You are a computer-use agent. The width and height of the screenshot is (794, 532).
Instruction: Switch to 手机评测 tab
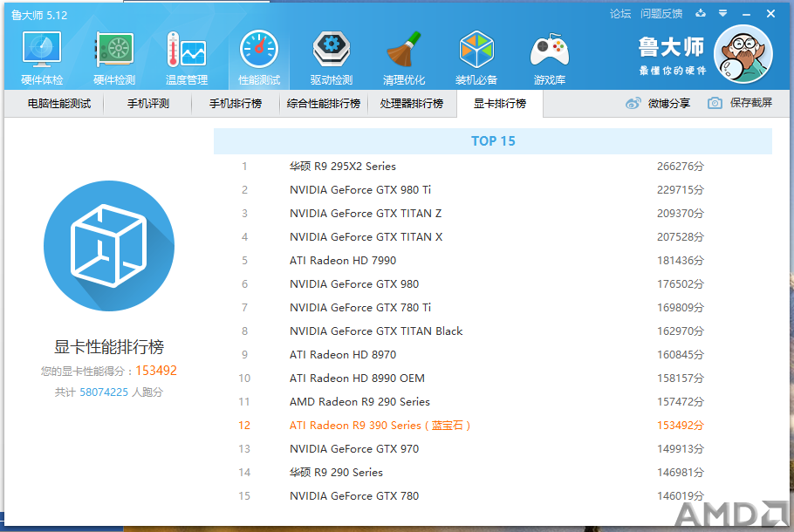click(x=147, y=104)
